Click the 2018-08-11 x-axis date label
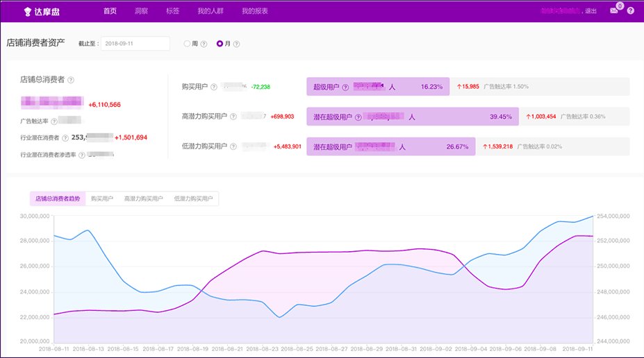 point(53,349)
